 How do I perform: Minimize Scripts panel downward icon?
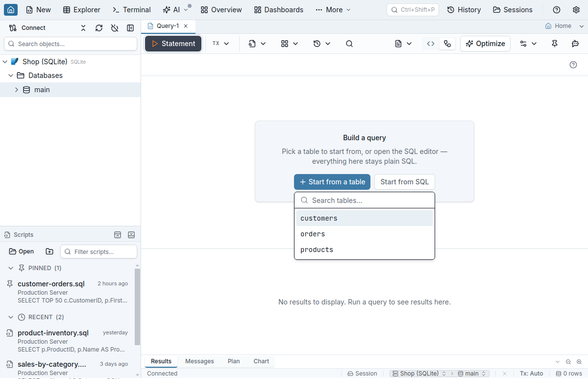point(131,235)
